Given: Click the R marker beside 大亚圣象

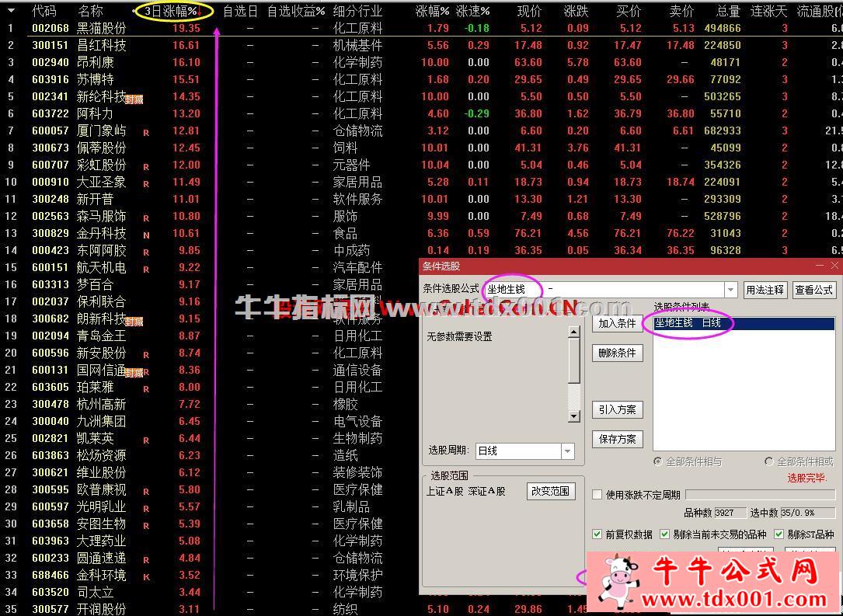Looking at the screenshot, I should coord(146,184).
